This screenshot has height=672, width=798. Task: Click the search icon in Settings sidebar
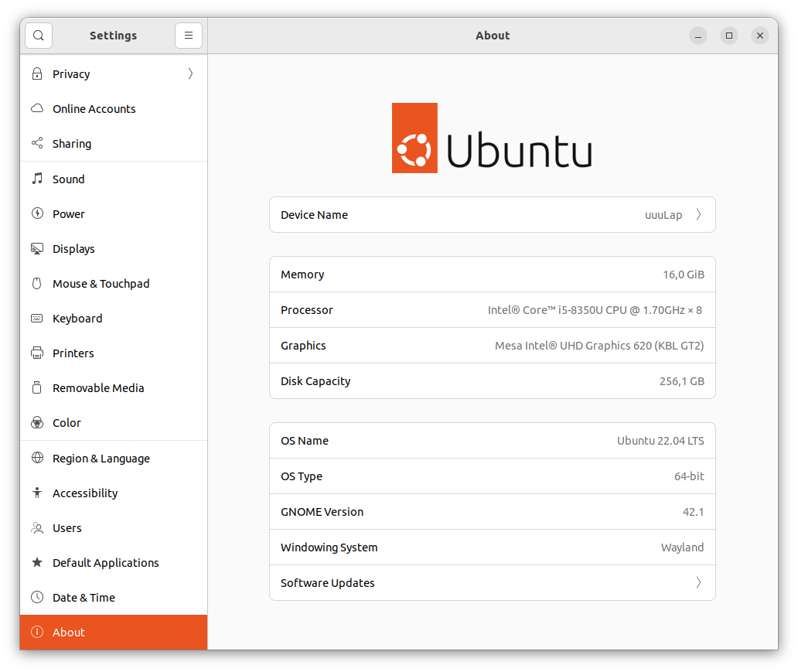[38, 36]
